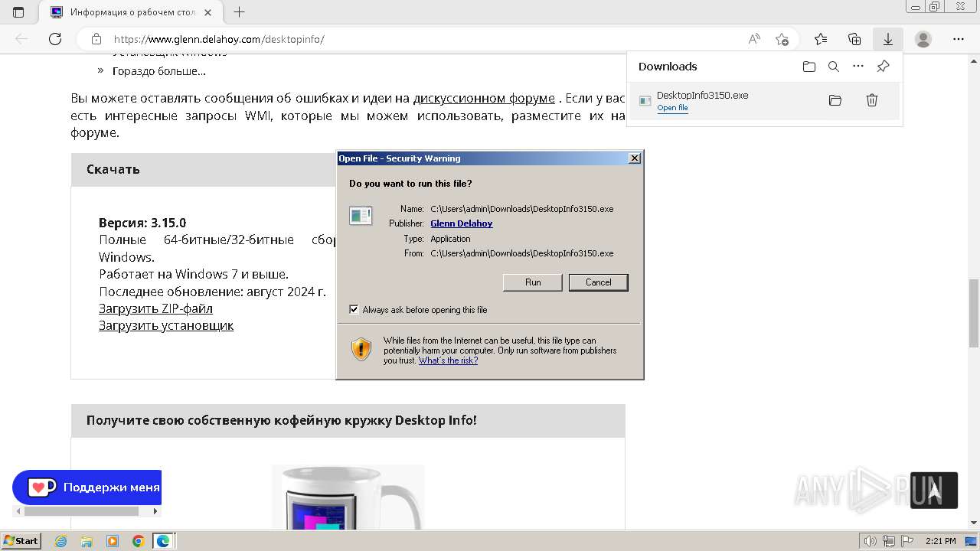980x551 pixels.
Task: Click the Open file link
Action: point(672,108)
